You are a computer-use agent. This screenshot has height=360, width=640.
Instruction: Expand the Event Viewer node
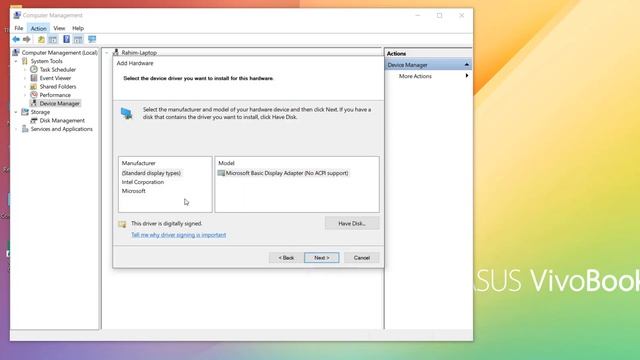point(25,78)
